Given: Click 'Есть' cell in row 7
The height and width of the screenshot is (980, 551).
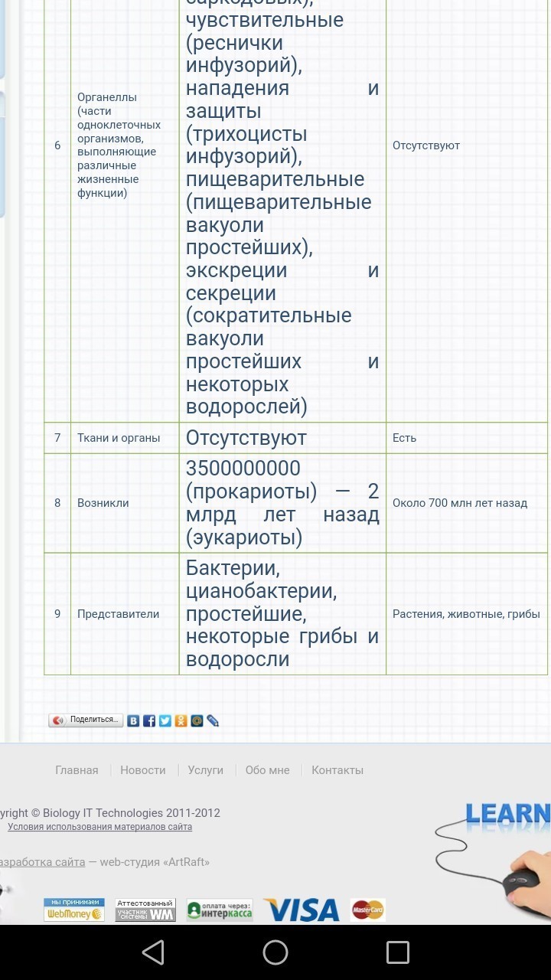Looking at the screenshot, I should (467, 438).
